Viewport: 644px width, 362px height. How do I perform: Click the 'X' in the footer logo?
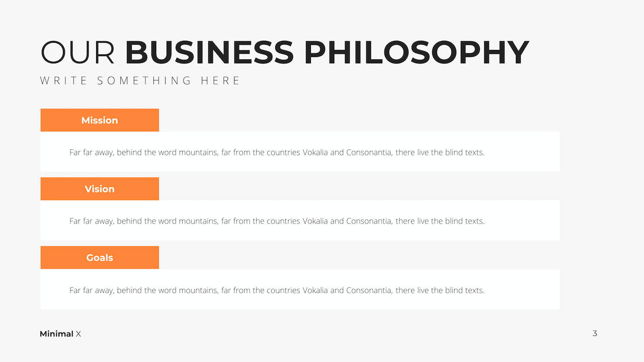78,334
